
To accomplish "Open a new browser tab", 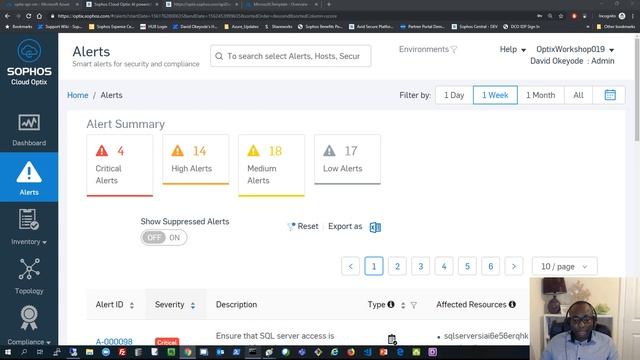I will coord(329,4).
